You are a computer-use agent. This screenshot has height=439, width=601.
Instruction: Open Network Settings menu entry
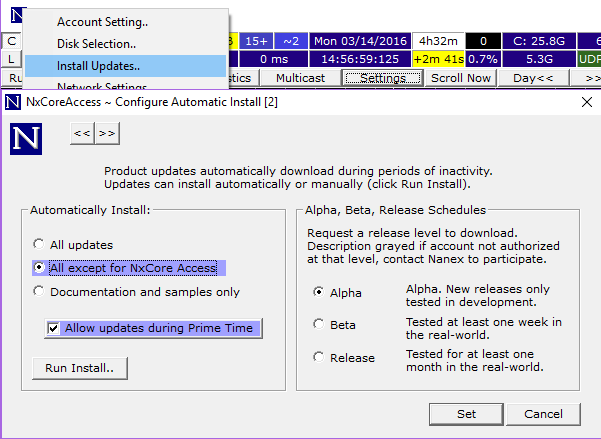[x=126, y=84]
